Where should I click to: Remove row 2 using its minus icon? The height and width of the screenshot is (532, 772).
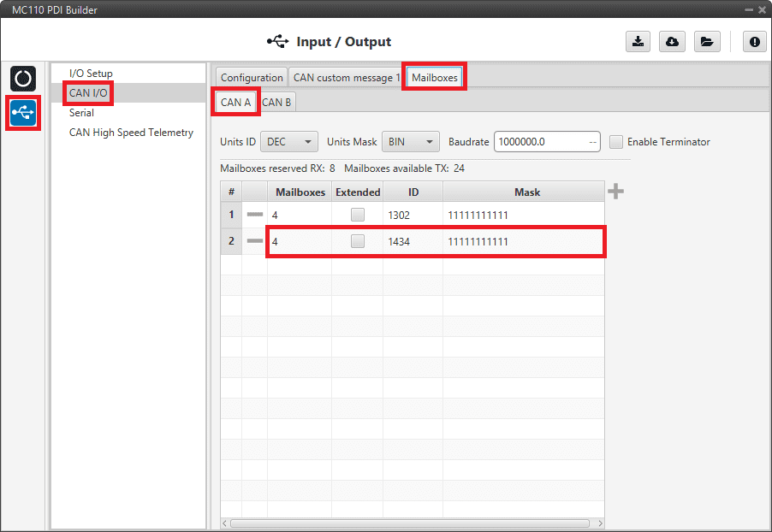coord(254,242)
